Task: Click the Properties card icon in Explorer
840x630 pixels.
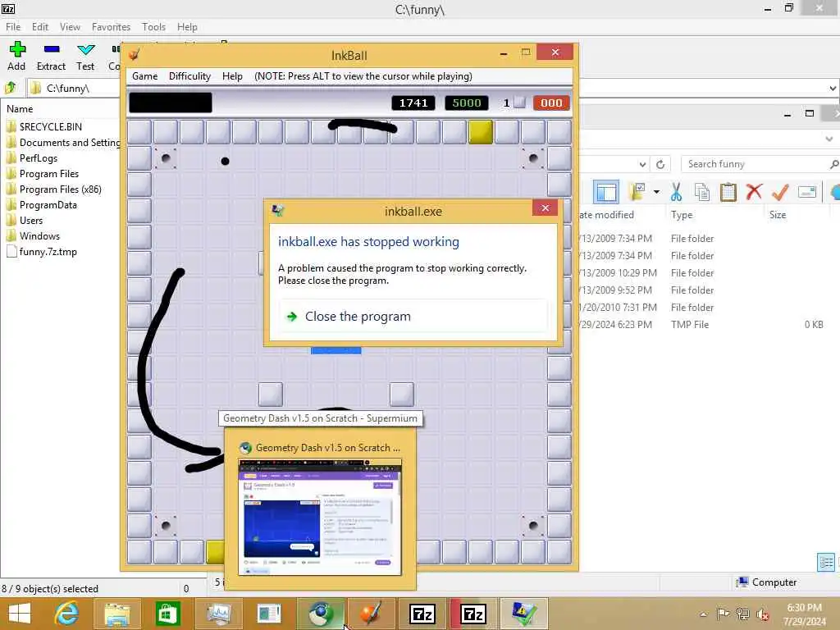Action: point(807,191)
